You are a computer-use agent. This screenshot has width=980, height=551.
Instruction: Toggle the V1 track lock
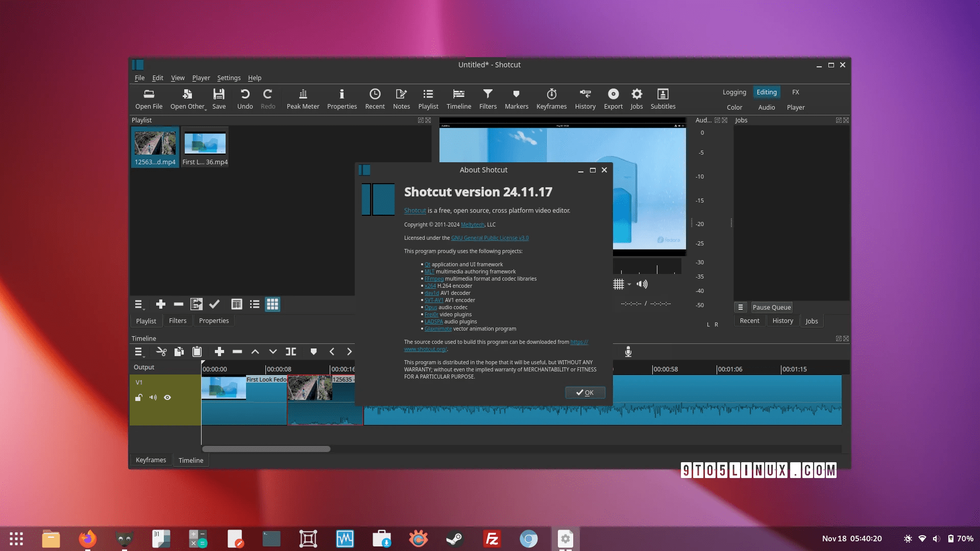point(138,397)
